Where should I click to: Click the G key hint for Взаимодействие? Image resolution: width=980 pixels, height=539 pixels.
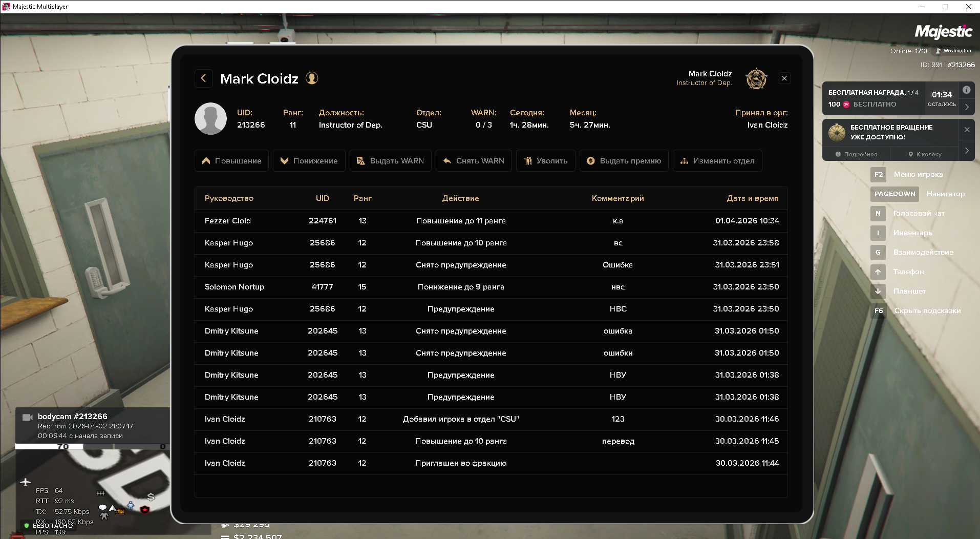click(x=878, y=253)
